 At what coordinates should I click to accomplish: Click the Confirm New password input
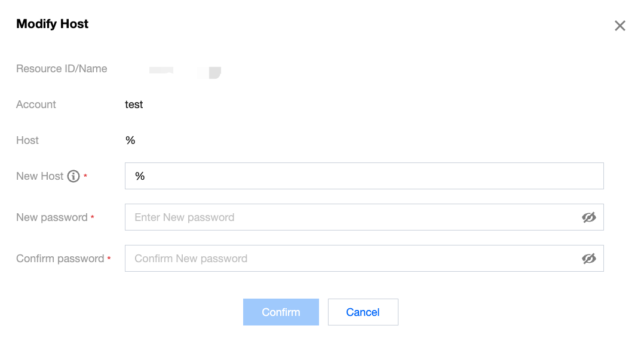pos(352,259)
